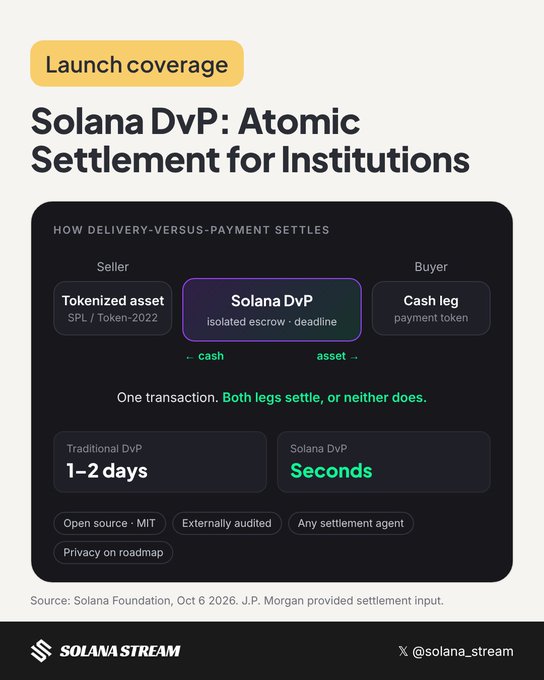Click the Open source · MIT pill

click(109, 523)
